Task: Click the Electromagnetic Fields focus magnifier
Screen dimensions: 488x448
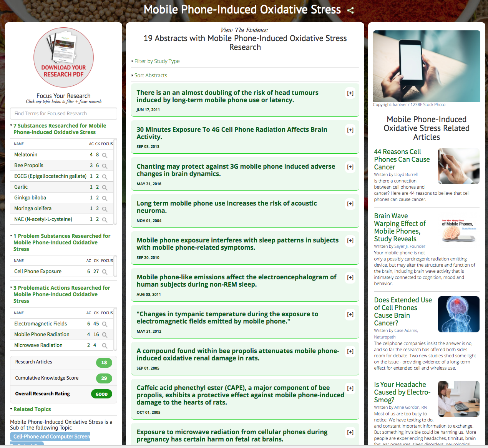Action: 105,324
